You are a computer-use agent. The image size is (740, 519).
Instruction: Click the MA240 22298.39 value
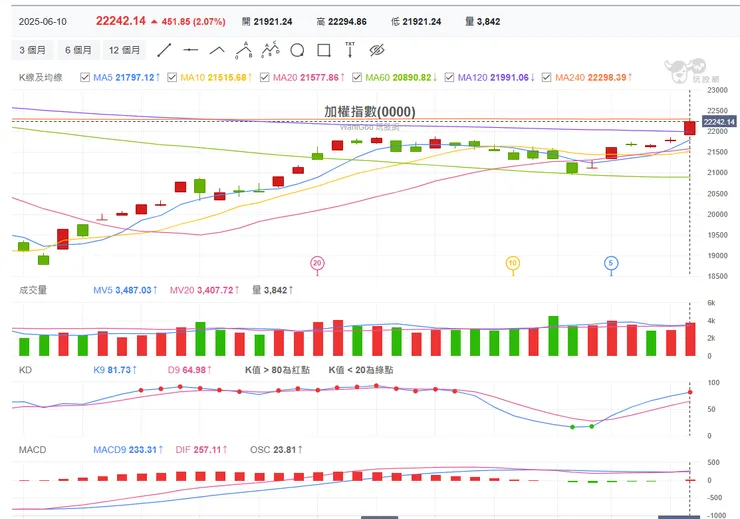pos(594,77)
